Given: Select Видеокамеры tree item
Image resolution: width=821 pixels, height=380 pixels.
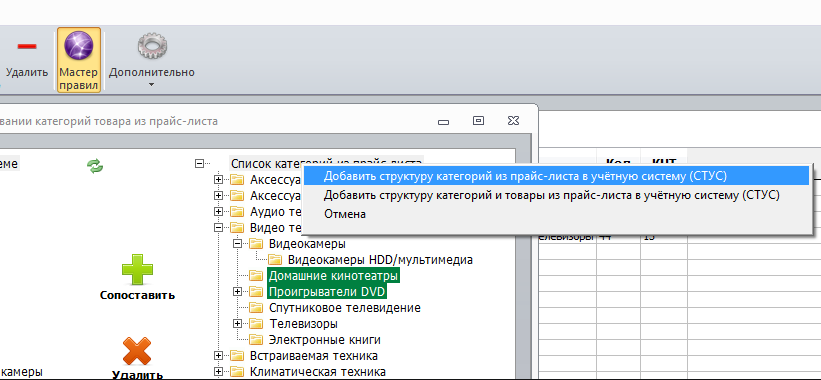Looking at the screenshot, I should [x=307, y=244].
